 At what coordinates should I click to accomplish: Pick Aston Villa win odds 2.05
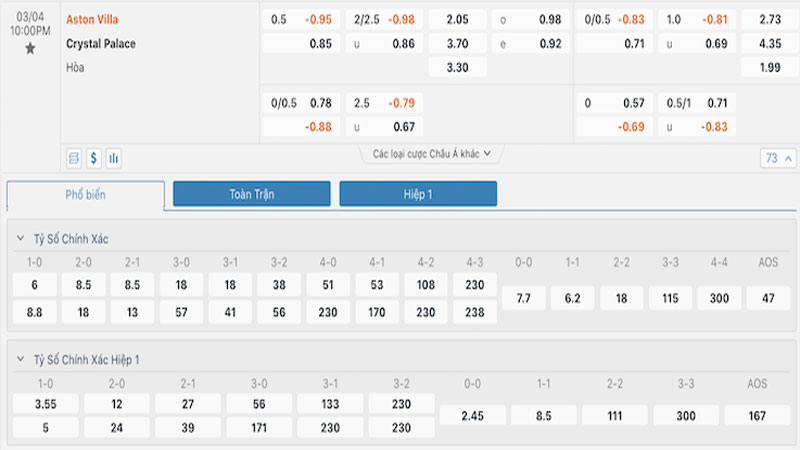(x=457, y=20)
